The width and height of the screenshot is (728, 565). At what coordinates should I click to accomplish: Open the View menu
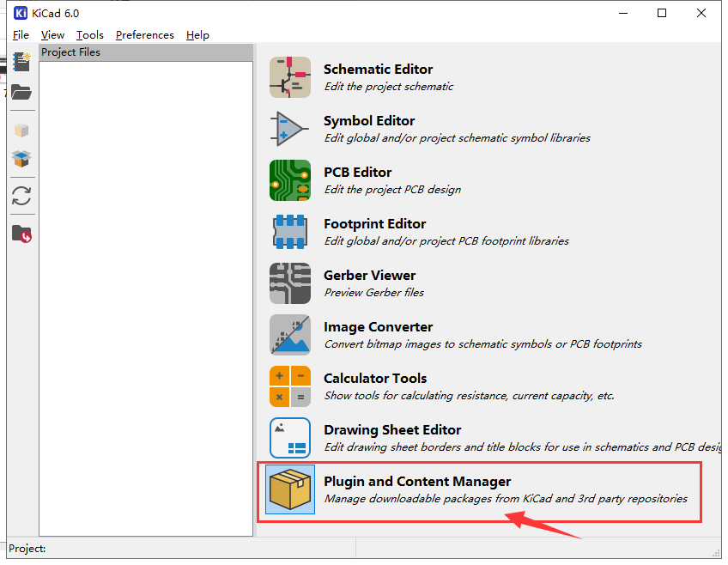(x=52, y=35)
